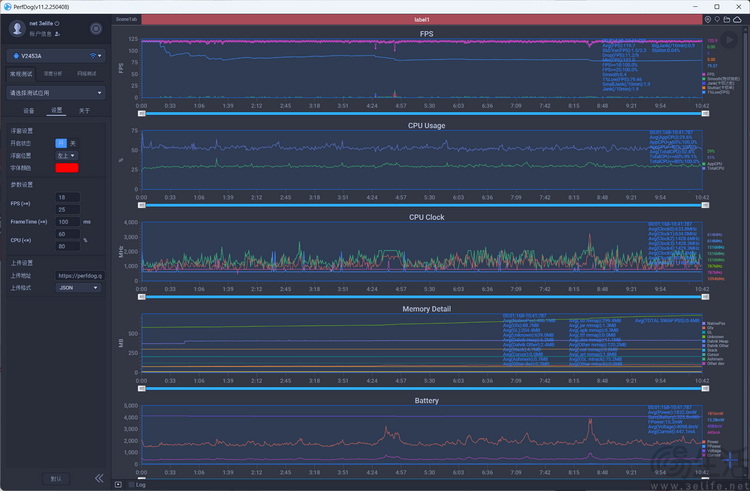Click the round record button in sidebar header
The height and width of the screenshot is (491, 750).
point(96,29)
